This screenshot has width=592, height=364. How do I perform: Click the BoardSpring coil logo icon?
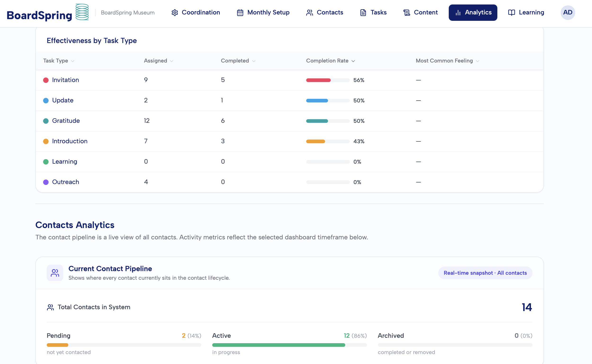click(x=82, y=12)
